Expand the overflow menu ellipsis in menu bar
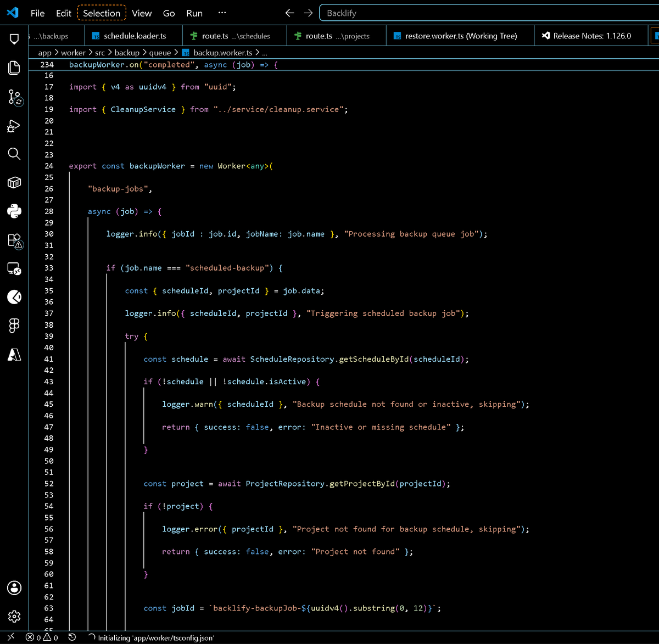The width and height of the screenshot is (659, 644). (x=222, y=13)
